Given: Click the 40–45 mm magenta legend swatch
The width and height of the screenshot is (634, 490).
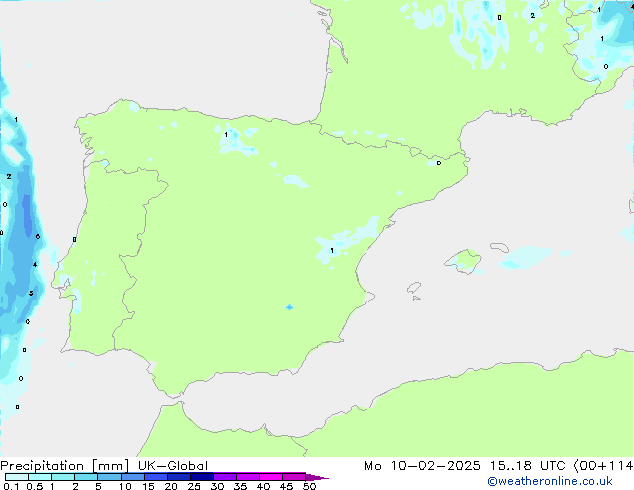Looking at the screenshot, I should [271, 477].
